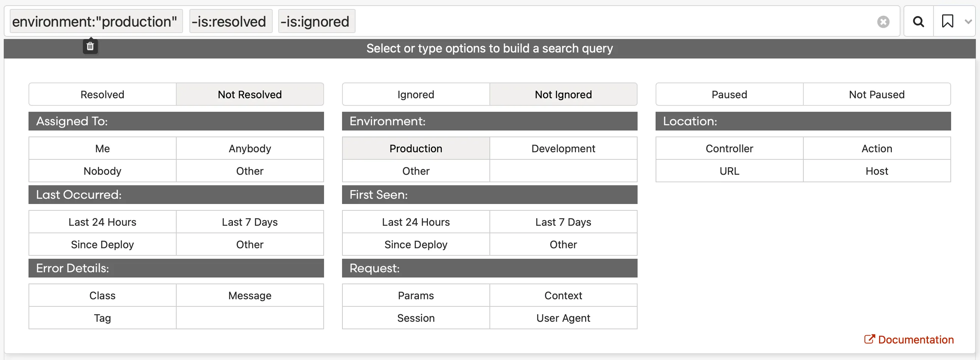
Task: Click the bookmark saved-search icon
Action: [x=947, y=21]
